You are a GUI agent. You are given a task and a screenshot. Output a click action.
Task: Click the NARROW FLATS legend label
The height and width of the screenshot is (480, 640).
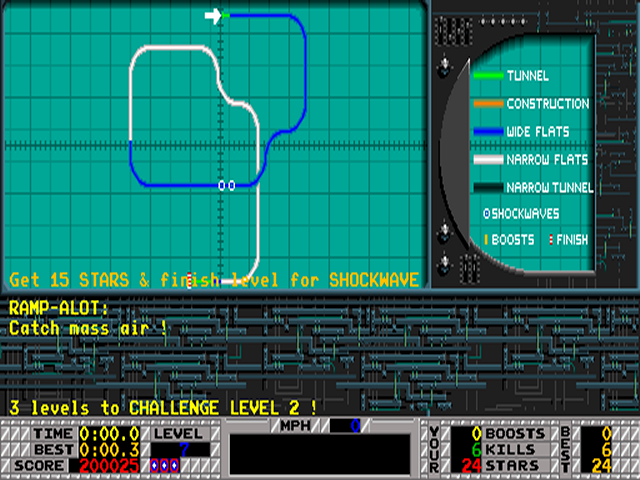coord(547,160)
